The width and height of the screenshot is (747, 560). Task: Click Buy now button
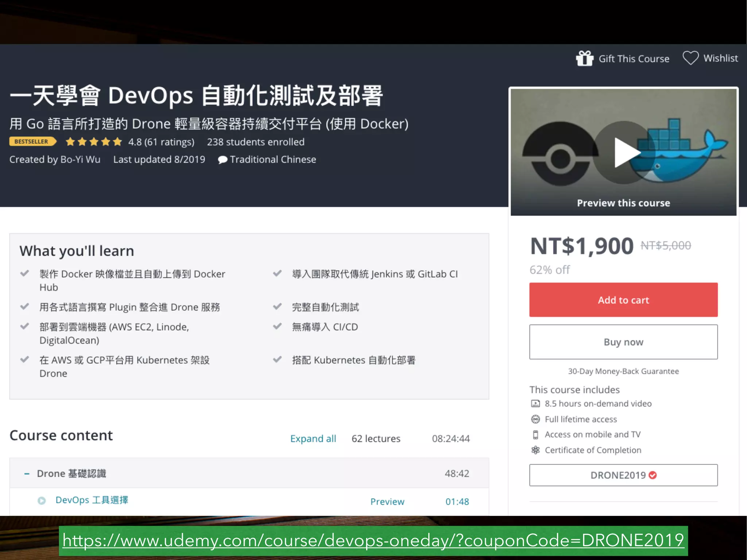click(x=623, y=342)
